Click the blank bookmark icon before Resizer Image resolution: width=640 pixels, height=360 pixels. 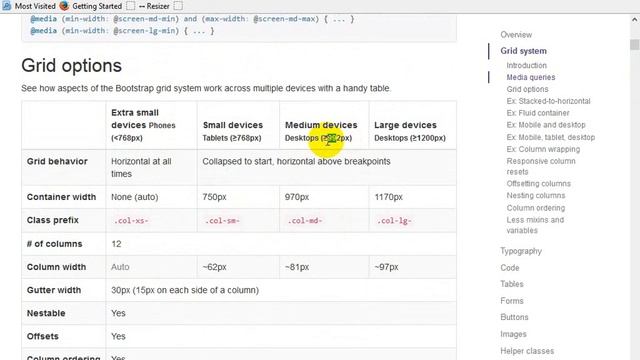[x=130, y=6]
